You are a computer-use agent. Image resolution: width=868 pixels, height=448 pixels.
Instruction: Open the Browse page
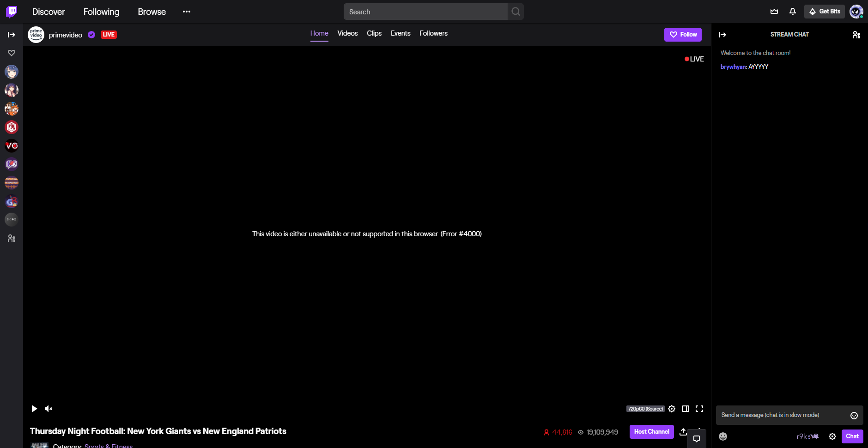152,12
